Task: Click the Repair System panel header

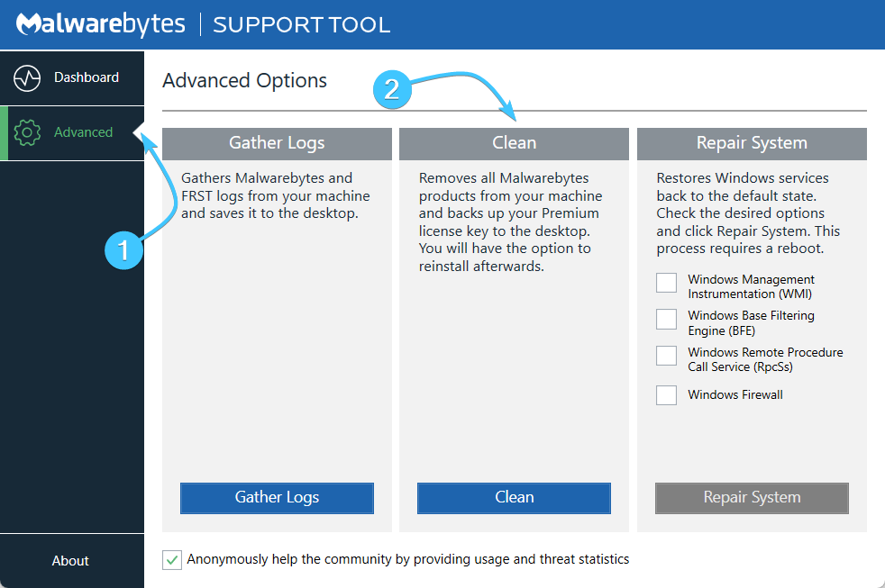Action: click(x=752, y=144)
